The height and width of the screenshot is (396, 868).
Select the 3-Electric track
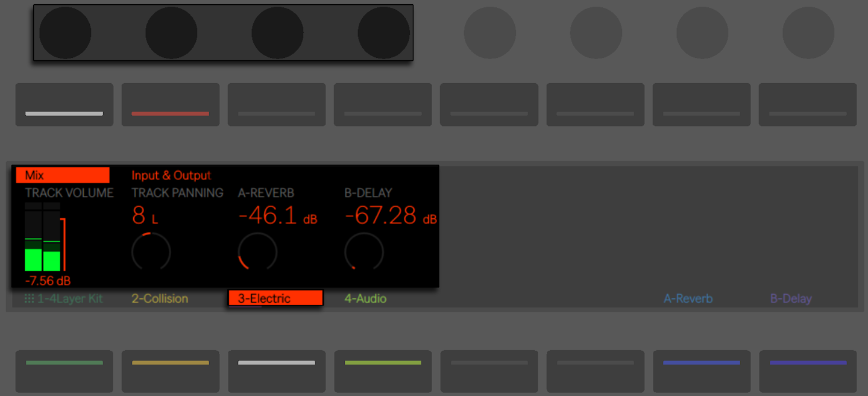tap(275, 297)
